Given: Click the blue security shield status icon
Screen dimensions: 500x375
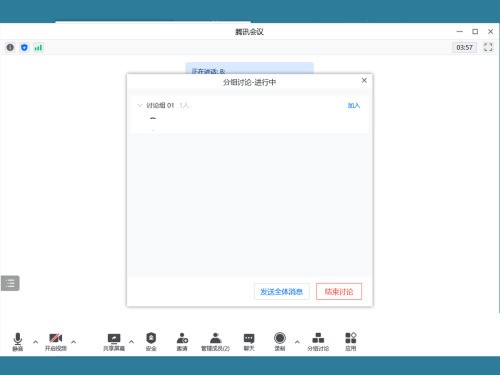Looking at the screenshot, I should click(24, 47).
